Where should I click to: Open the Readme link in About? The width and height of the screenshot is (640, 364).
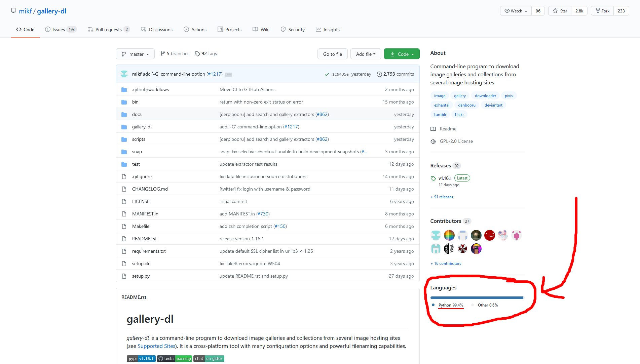click(444, 129)
